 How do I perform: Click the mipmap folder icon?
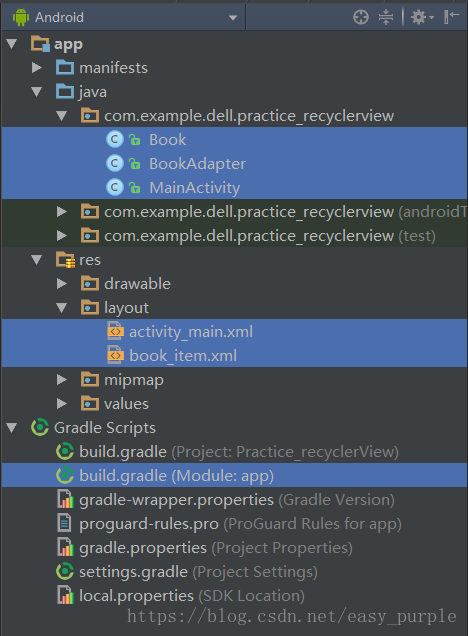pyautogui.click(x=90, y=380)
